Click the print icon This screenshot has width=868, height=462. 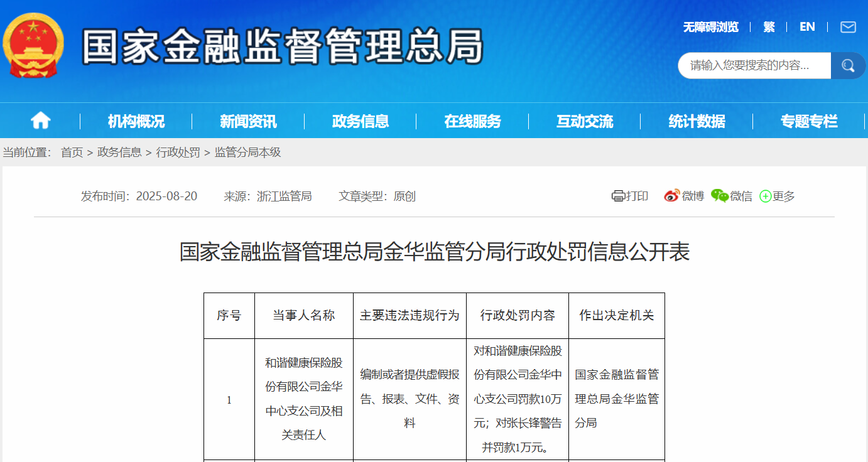pos(618,196)
